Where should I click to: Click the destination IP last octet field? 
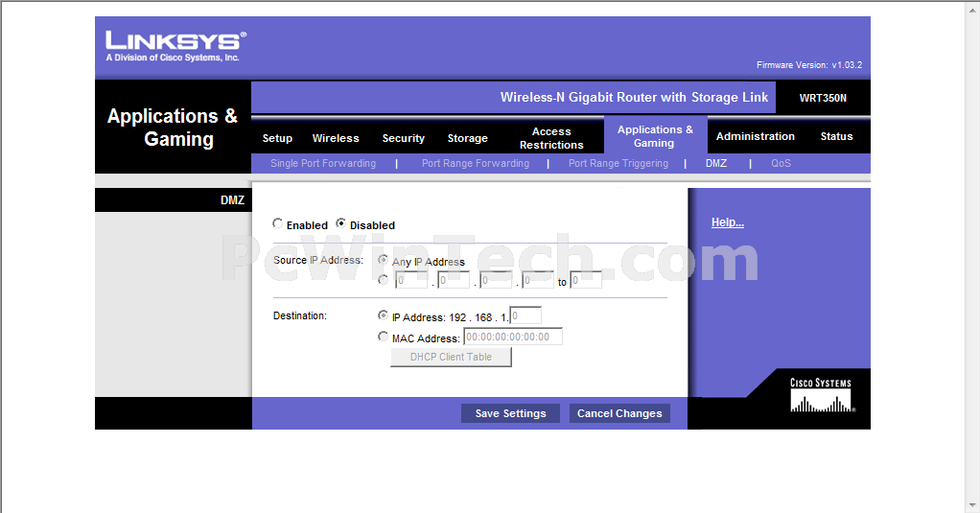pos(525,315)
